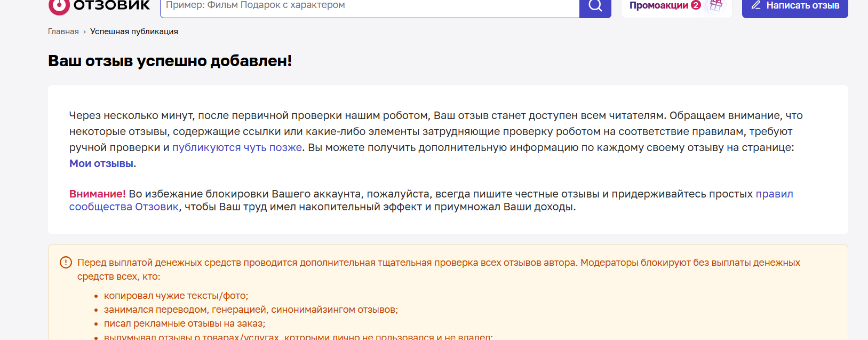Open the 'публикуются чуть позже' link
Screen dimensions: 868x340
click(237, 147)
